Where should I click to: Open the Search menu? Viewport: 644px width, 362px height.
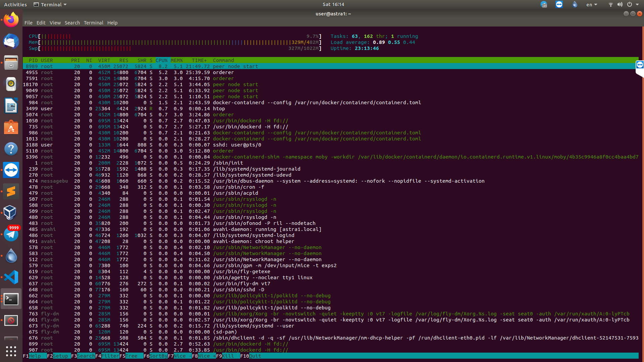[72, 23]
